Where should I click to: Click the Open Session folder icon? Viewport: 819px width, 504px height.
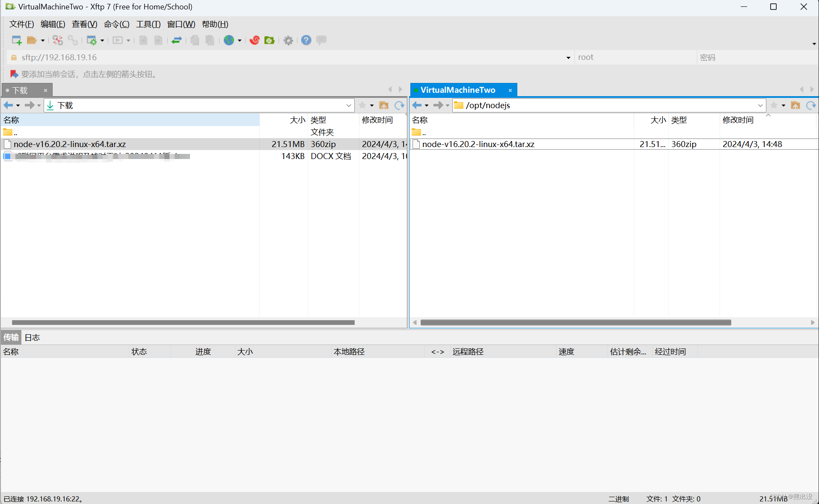pos(32,40)
